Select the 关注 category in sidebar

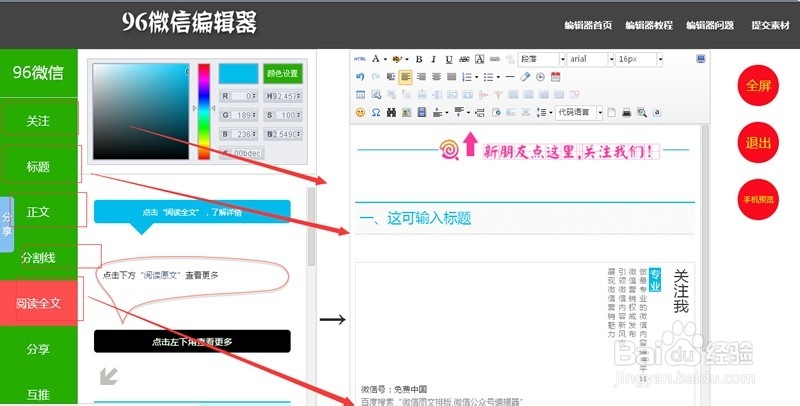(x=38, y=121)
